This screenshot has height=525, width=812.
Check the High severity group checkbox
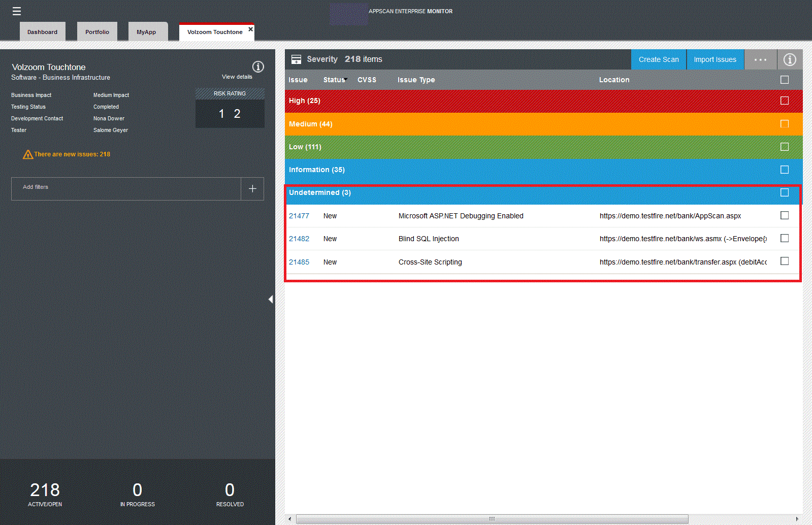[x=785, y=101]
